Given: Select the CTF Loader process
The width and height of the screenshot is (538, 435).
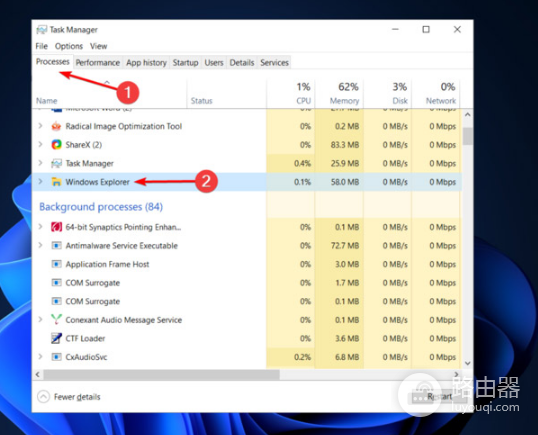Looking at the screenshot, I should (x=85, y=338).
